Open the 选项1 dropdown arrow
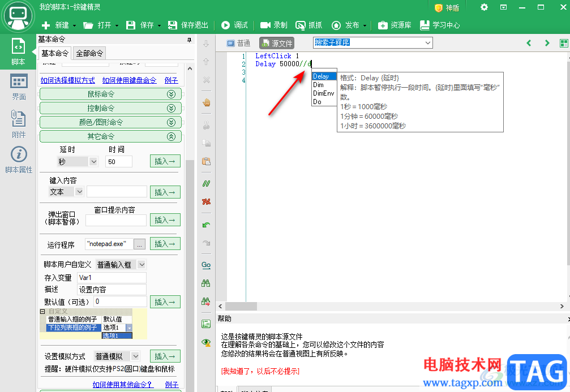The height and width of the screenshot is (392, 570). (x=128, y=328)
